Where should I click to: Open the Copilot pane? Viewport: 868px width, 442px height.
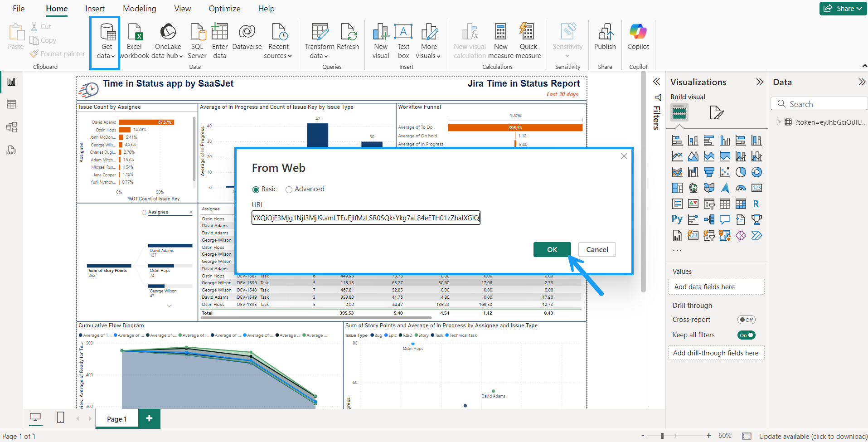tap(638, 37)
